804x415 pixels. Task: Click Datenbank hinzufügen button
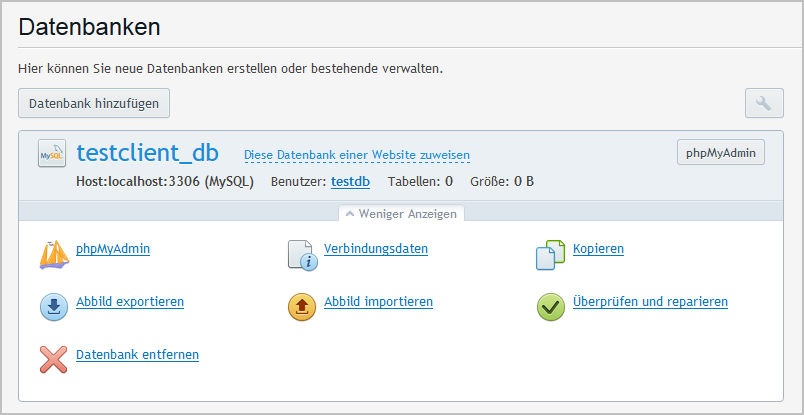tap(94, 103)
